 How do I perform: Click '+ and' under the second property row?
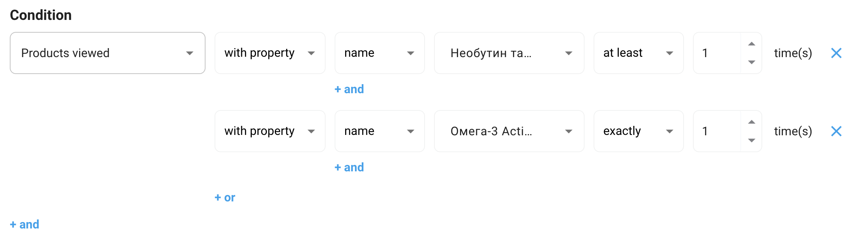[x=349, y=167]
